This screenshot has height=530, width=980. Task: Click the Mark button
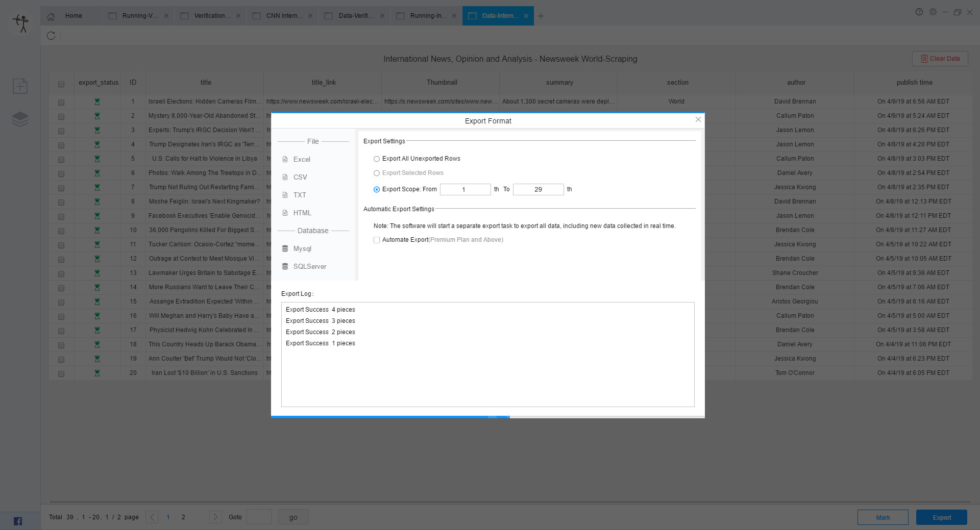click(x=883, y=517)
